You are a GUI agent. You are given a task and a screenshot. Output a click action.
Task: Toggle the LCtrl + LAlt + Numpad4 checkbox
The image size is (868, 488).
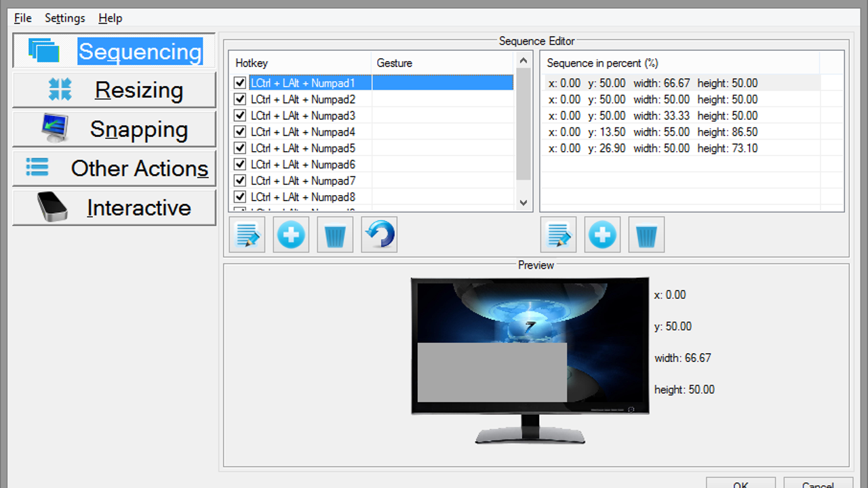click(239, 132)
